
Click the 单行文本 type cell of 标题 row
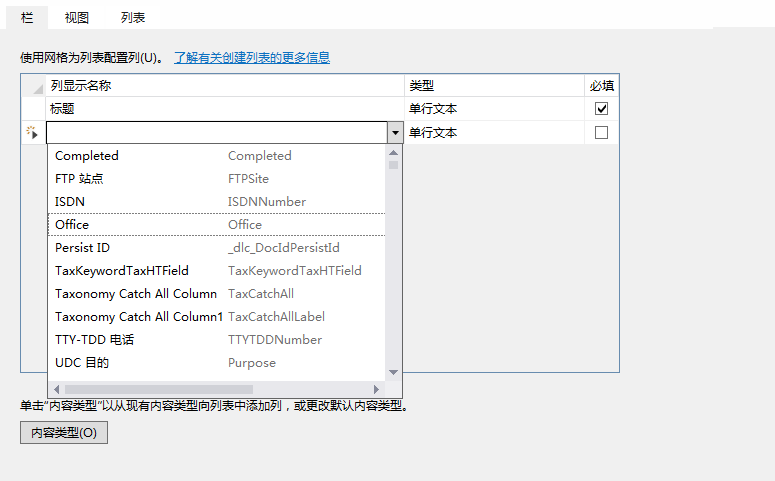(x=494, y=109)
